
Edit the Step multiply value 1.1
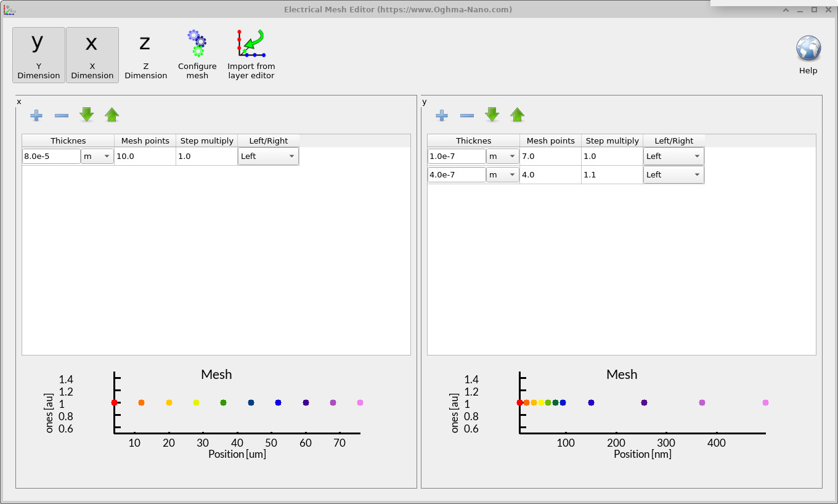611,174
